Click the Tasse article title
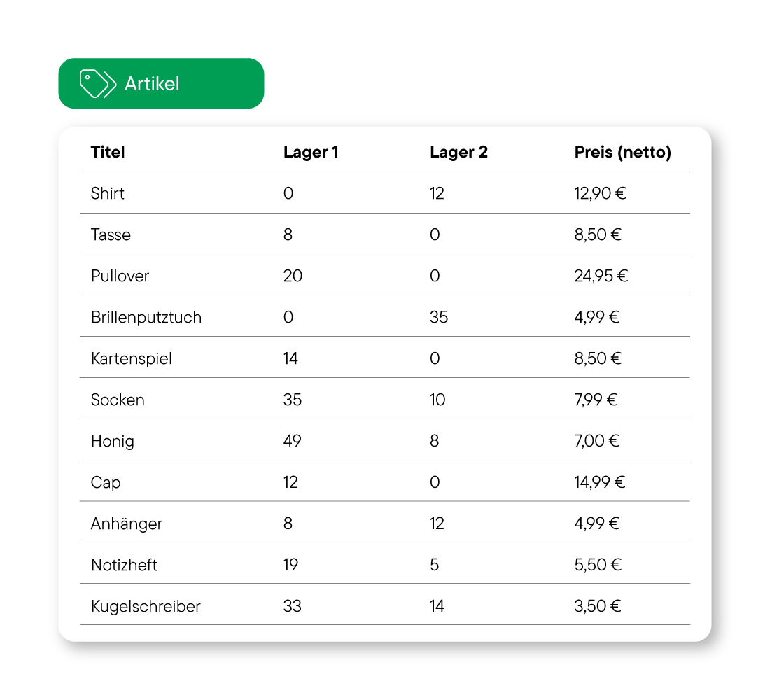Image resolution: width=770 pixels, height=700 pixels. click(x=111, y=234)
